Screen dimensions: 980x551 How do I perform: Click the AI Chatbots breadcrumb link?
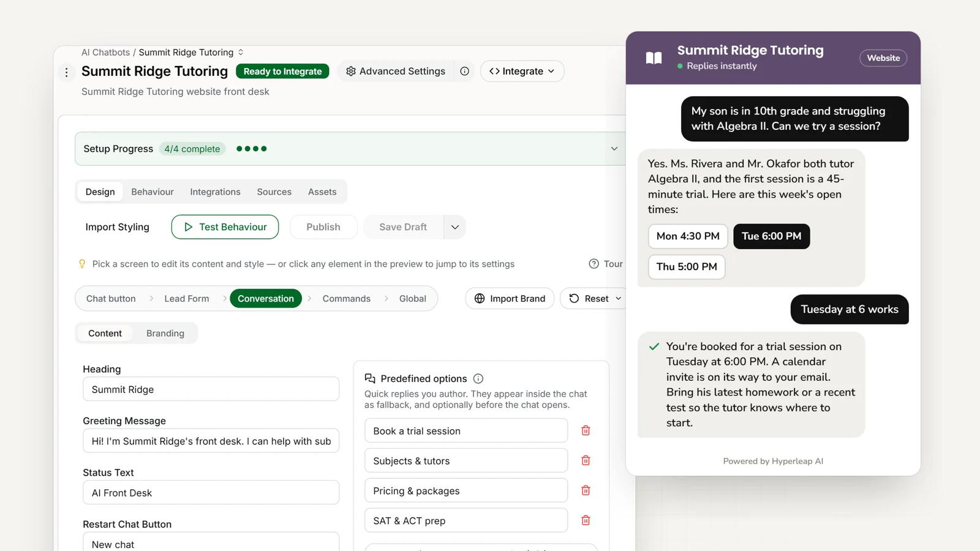105,53
